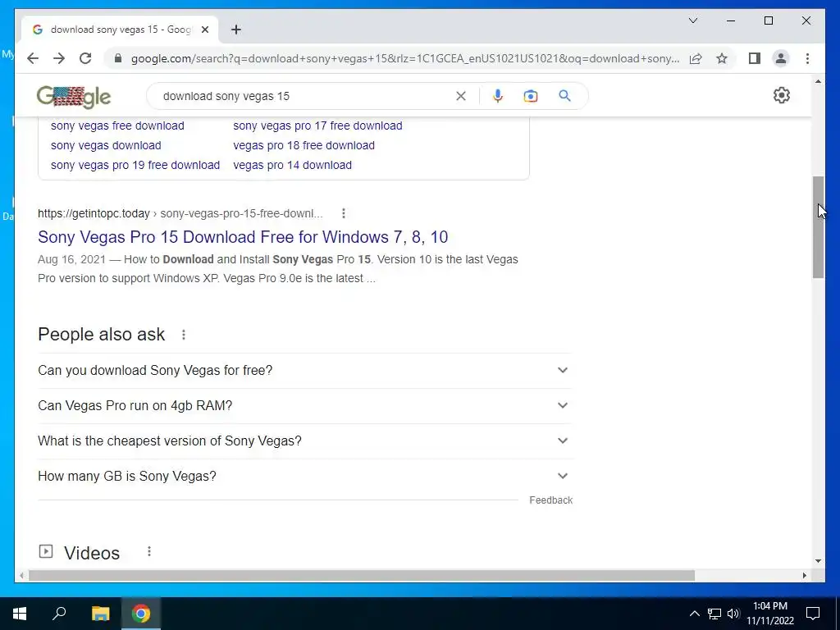Submit the search with the magnifier icon
Image resolution: width=840 pixels, height=630 pixels.
[564, 96]
